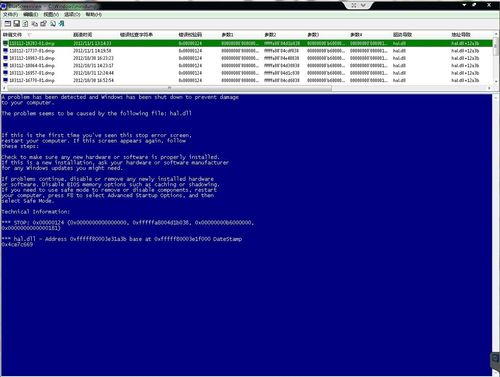Select the 17737-01.dmp dump file

click(32, 51)
